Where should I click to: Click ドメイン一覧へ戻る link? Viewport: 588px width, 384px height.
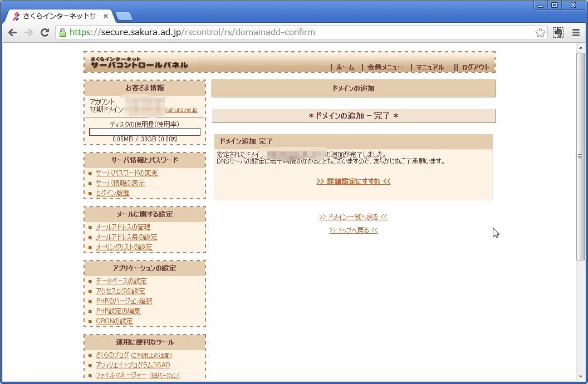pyautogui.click(x=353, y=217)
